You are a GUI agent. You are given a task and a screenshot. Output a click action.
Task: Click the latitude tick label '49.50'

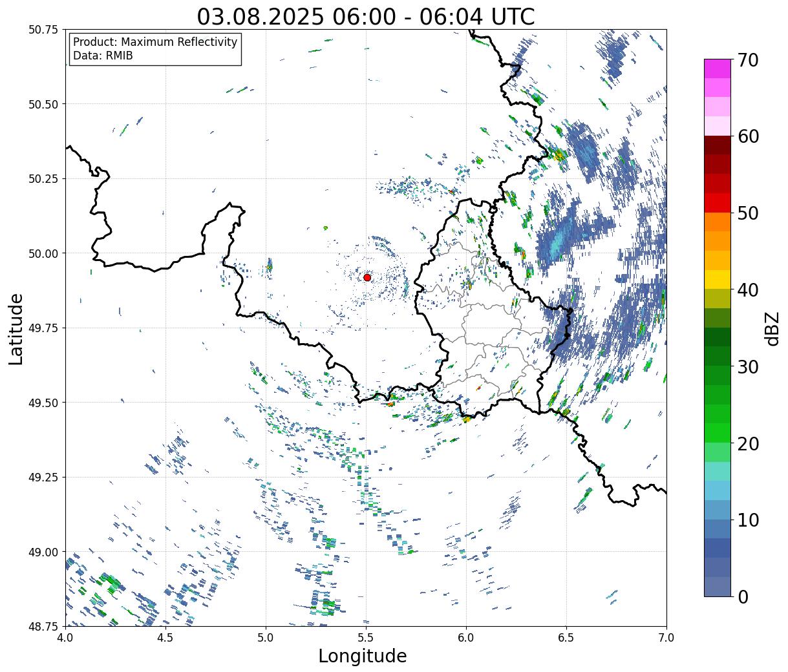(x=43, y=403)
